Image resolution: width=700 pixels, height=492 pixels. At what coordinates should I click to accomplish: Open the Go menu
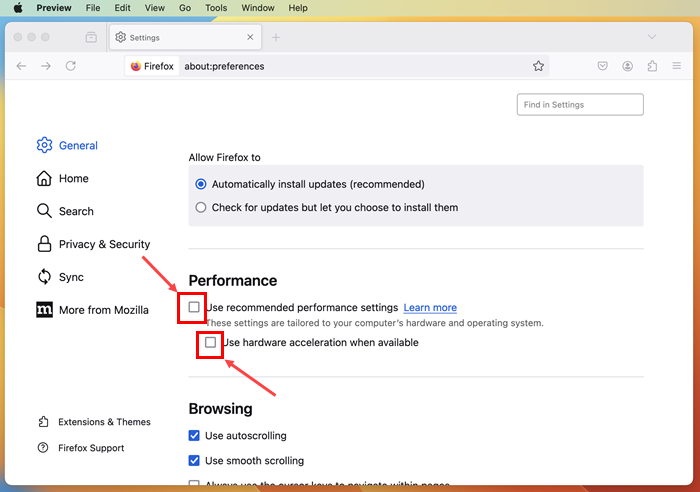[x=185, y=8]
